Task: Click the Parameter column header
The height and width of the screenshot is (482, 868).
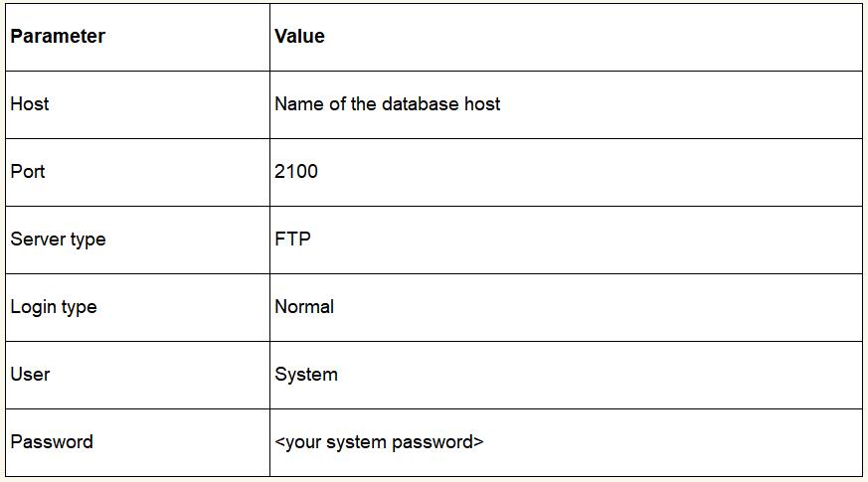Action: coord(58,37)
